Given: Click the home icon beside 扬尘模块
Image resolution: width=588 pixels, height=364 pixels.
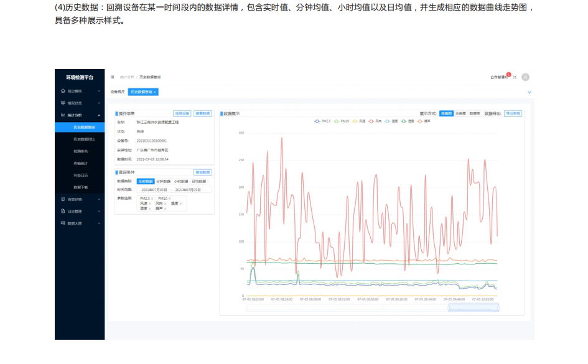Looking at the screenshot, I should [x=63, y=91].
